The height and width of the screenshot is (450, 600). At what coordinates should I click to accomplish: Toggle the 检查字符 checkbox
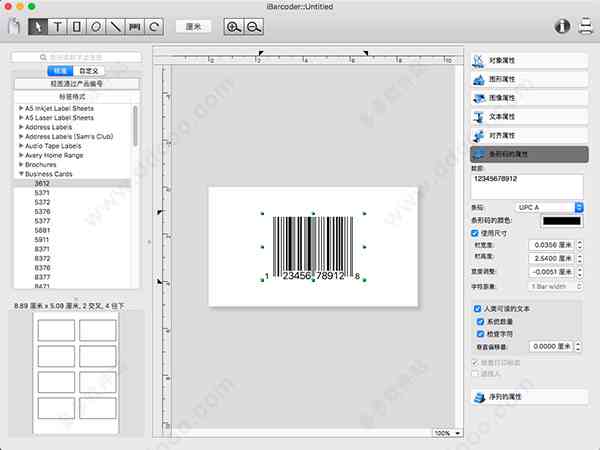click(x=481, y=334)
